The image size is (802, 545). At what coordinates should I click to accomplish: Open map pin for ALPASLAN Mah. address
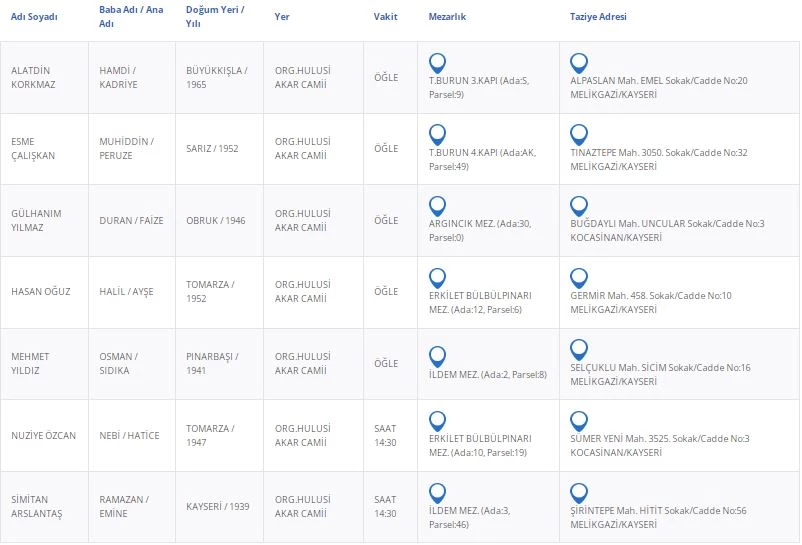click(x=578, y=62)
